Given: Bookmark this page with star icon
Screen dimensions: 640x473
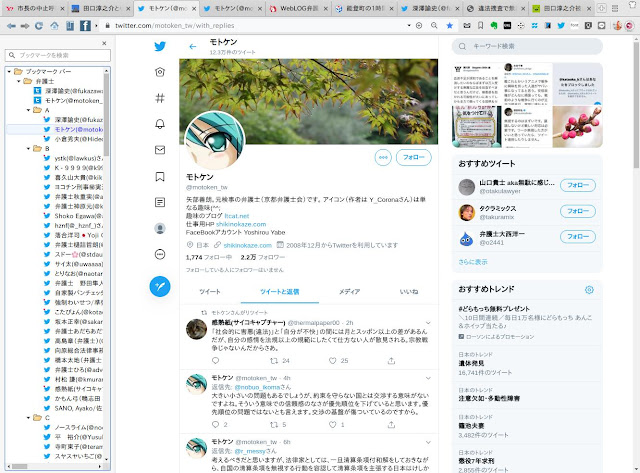Looking at the screenshot, I should click(449, 25).
